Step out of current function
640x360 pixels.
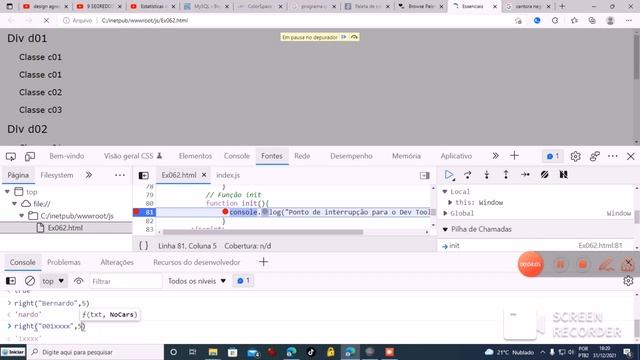coord(506,175)
